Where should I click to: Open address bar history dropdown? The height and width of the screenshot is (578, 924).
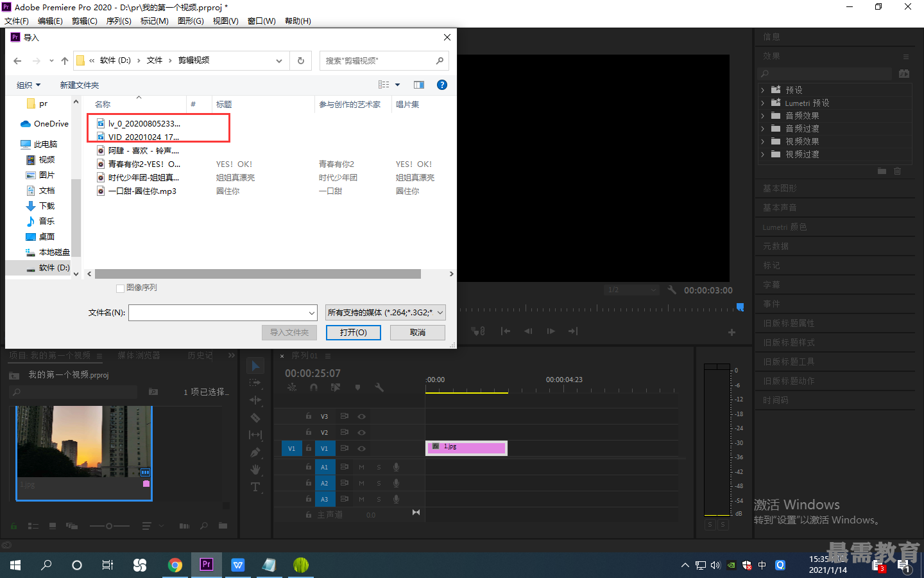tap(279, 61)
